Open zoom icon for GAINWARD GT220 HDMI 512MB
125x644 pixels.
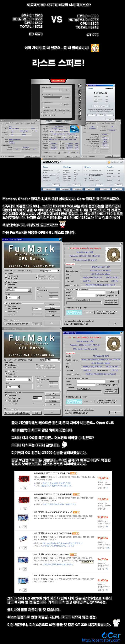click(x=25, y=509)
